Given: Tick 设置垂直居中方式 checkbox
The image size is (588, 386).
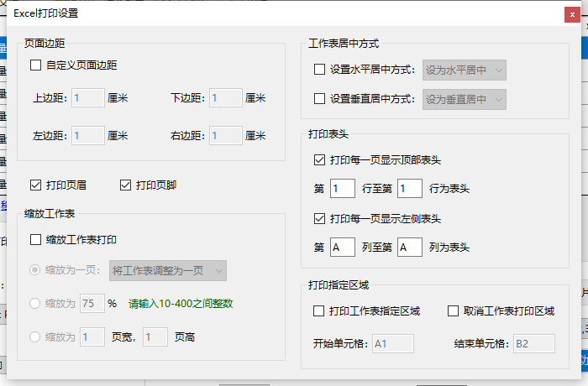Looking at the screenshot, I should (x=319, y=99).
